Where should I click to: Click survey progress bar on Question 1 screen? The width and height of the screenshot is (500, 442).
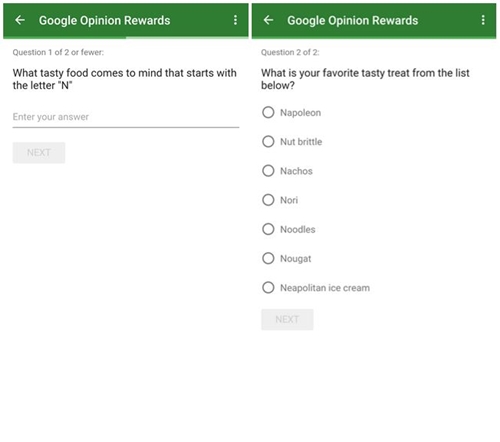pos(126,38)
